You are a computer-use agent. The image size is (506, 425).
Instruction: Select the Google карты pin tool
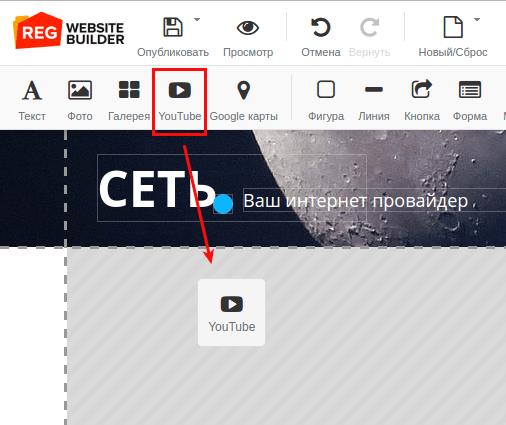244,90
